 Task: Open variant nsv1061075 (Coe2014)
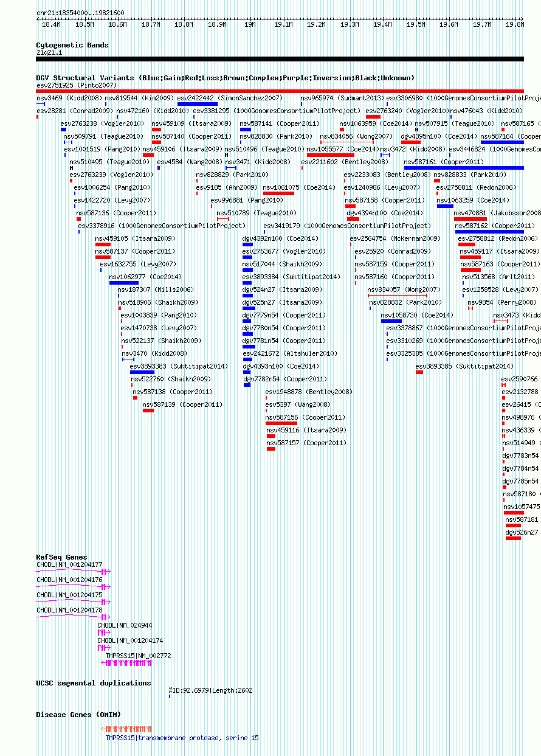(x=299, y=187)
